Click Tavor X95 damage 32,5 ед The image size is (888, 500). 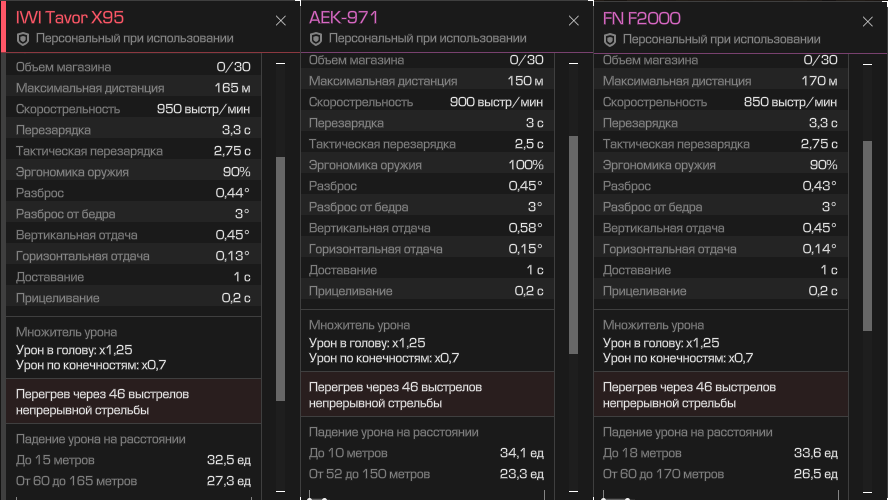tap(229, 460)
